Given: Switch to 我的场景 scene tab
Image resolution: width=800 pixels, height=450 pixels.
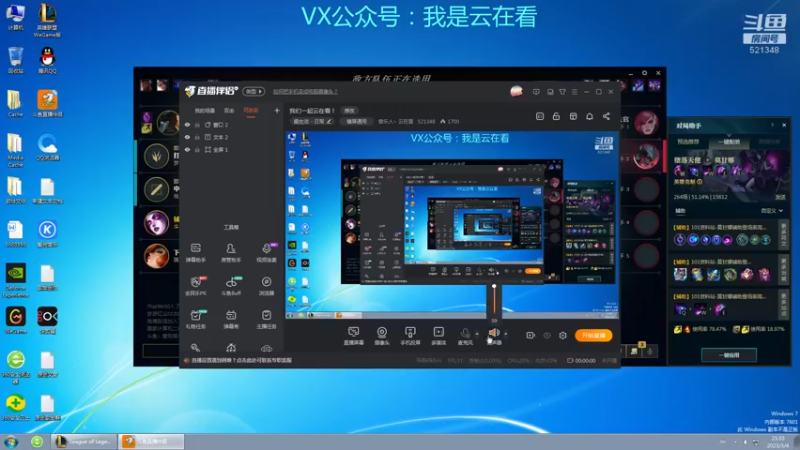Looking at the screenshot, I should point(205,111).
